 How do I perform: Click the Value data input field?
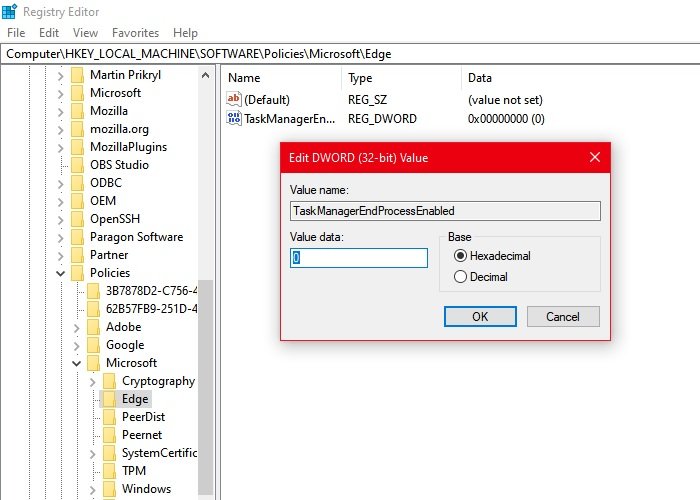point(358,258)
